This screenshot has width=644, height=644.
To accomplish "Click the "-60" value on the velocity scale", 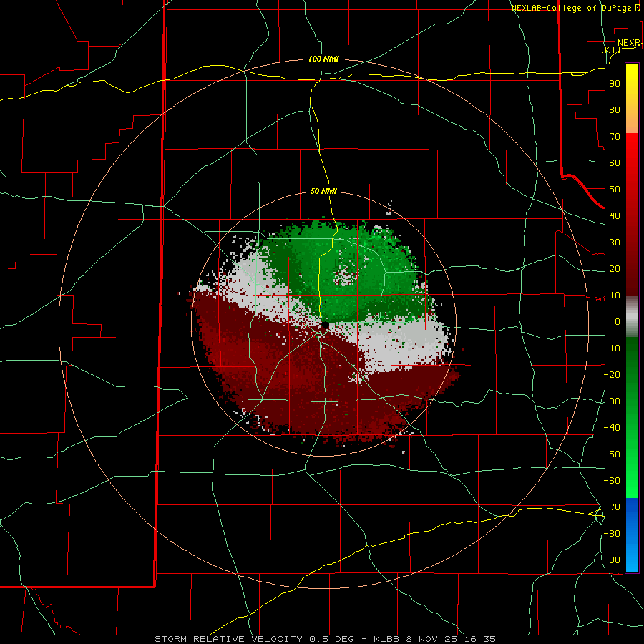I will coord(612,481).
